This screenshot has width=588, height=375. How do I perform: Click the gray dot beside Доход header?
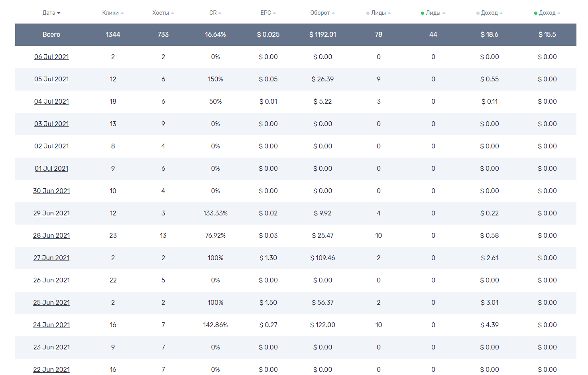pyautogui.click(x=478, y=13)
